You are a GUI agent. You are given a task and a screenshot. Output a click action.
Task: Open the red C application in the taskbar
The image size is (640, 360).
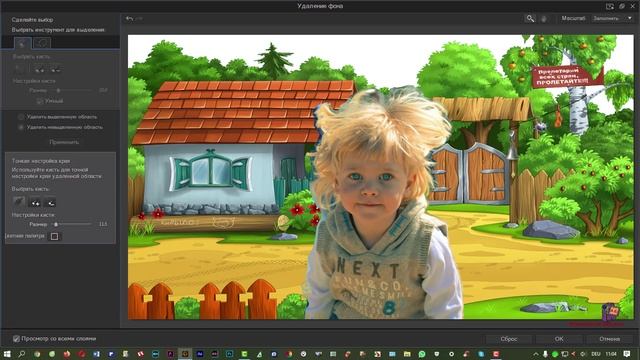pyautogui.click(x=496, y=354)
